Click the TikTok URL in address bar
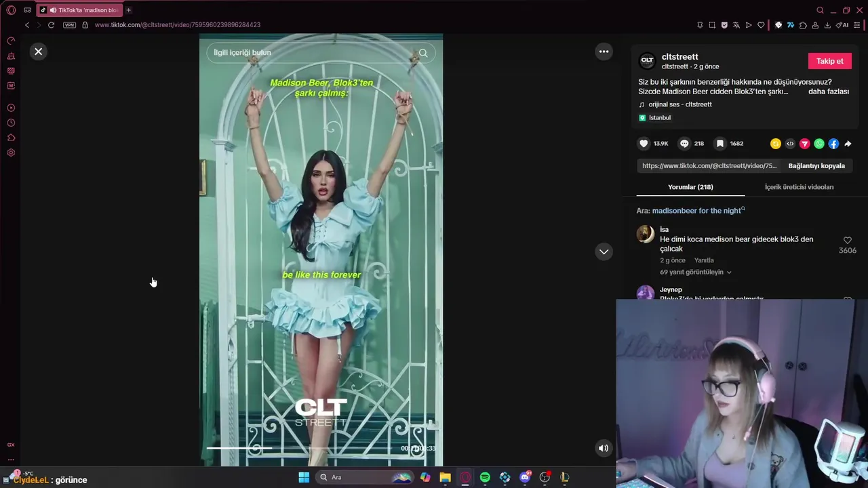This screenshot has width=868, height=488. pyautogui.click(x=178, y=25)
